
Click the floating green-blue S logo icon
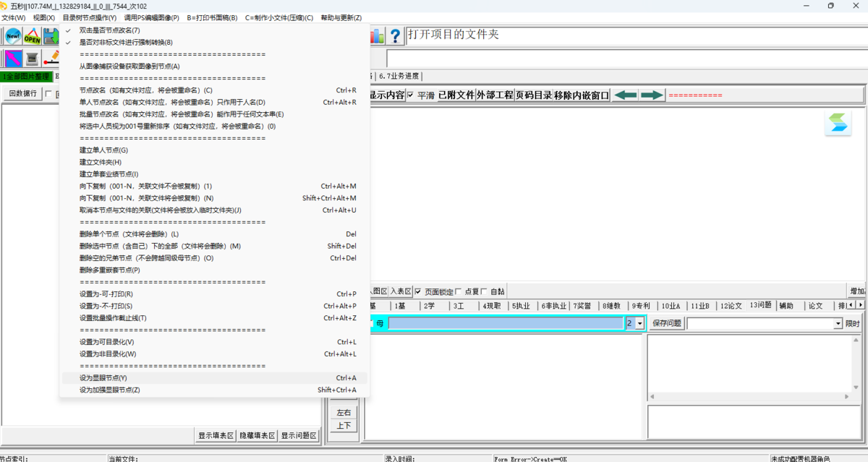(838, 123)
